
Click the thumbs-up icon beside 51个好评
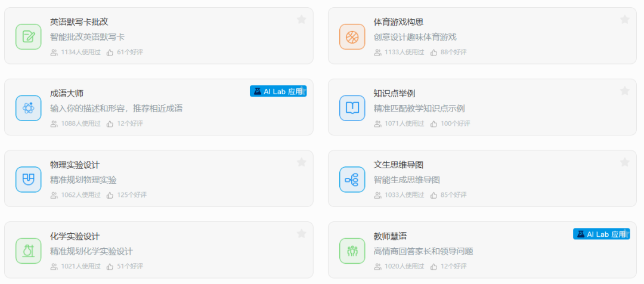[110, 266]
